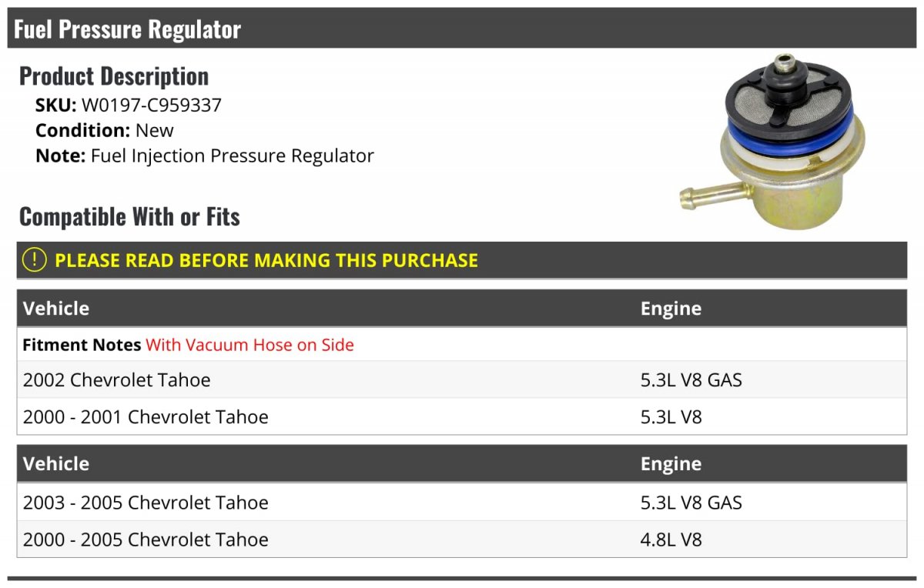Click the yellow exclamation warning icon
Image resolution: width=924 pixels, height=588 pixels.
click(x=35, y=260)
